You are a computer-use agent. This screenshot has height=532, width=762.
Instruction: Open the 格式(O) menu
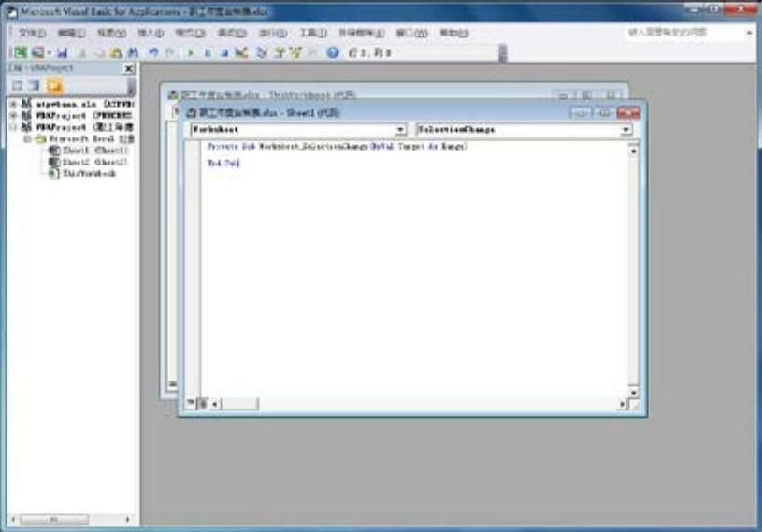191,33
